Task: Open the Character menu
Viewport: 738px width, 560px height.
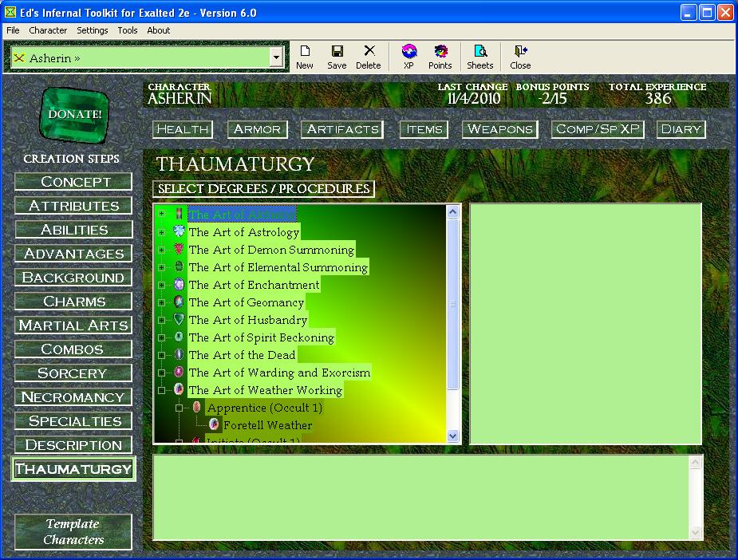Action: (48, 30)
